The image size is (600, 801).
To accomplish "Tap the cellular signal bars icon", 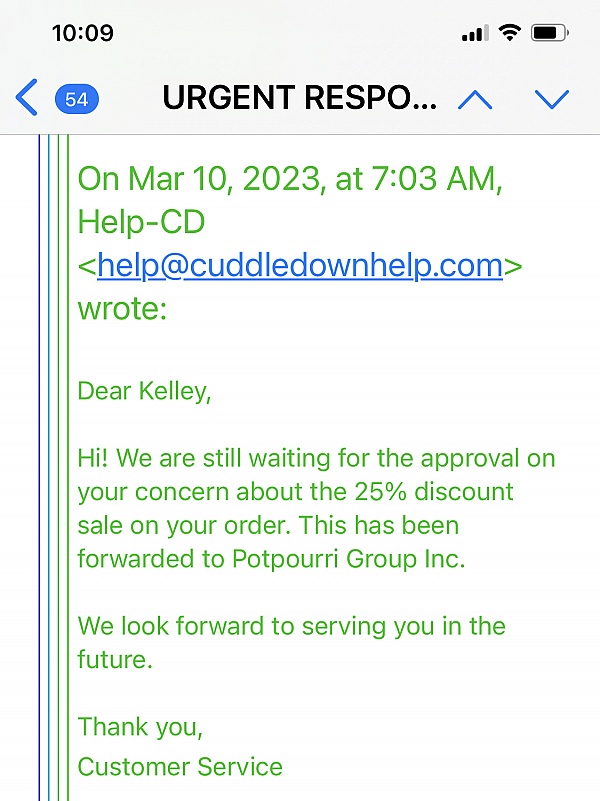I will coord(475,33).
